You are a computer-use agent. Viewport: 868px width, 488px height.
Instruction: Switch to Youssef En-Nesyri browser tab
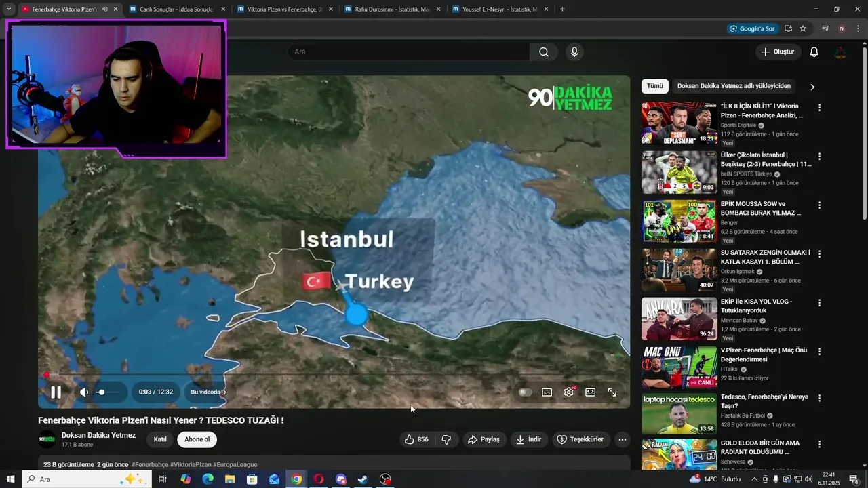click(500, 9)
